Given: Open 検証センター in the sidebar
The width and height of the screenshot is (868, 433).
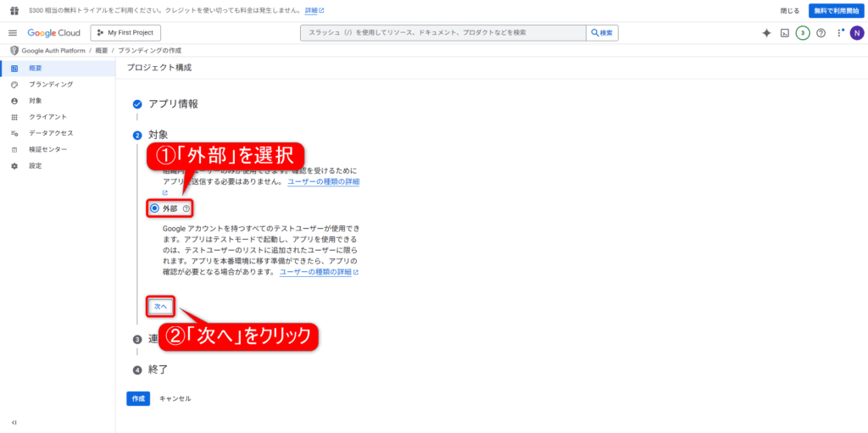Looking at the screenshot, I should 47,149.
